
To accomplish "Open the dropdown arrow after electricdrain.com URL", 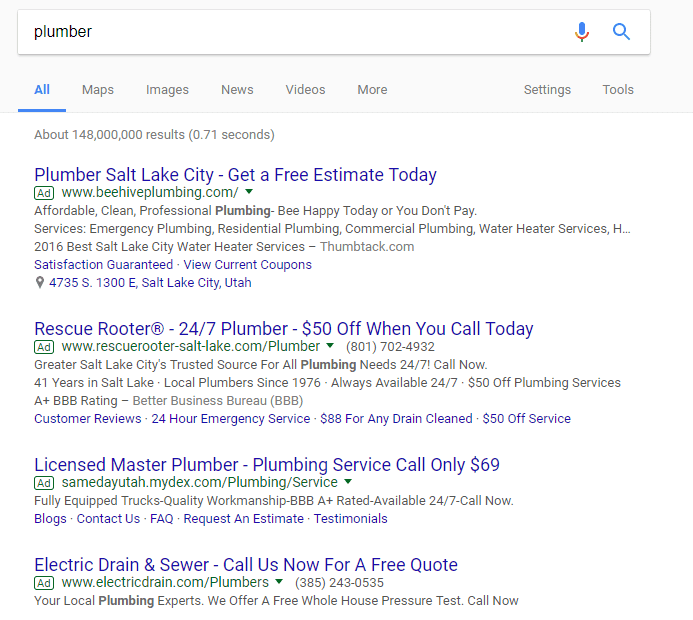I will pyautogui.click(x=279, y=582).
